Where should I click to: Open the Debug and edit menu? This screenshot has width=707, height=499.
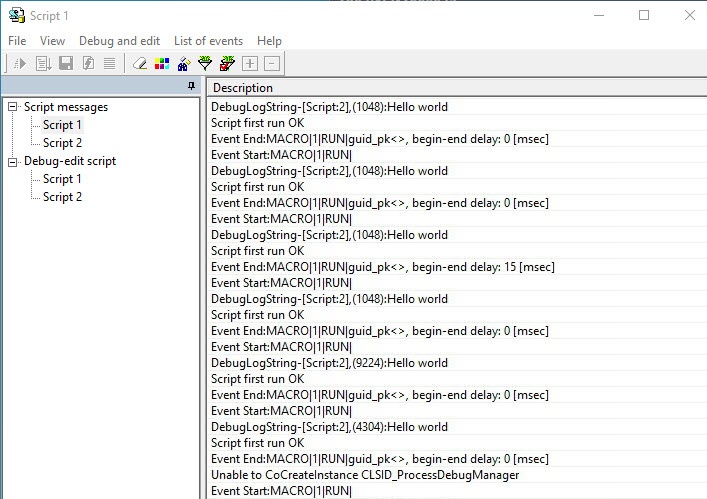click(119, 41)
